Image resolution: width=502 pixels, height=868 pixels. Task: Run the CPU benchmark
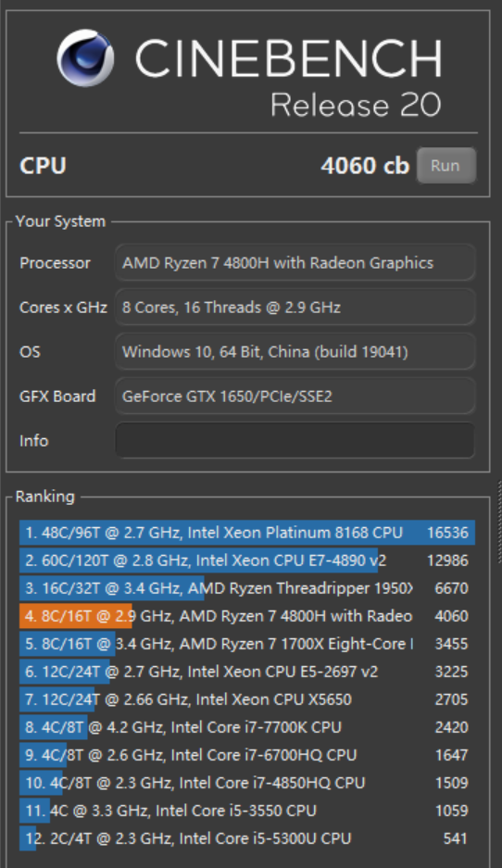point(446,166)
